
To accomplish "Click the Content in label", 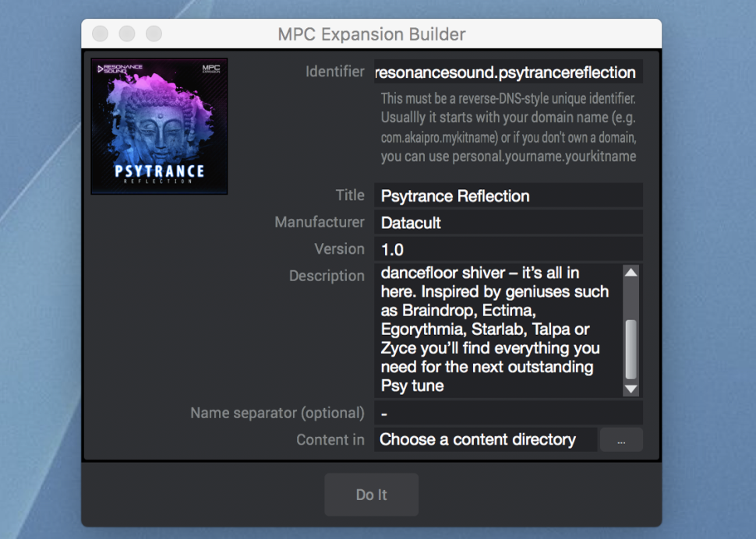I will click(x=330, y=440).
